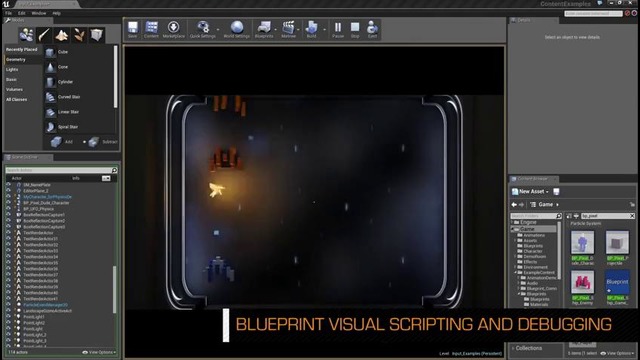
Task: Click the Eject toolbar button
Action: coord(372,29)
